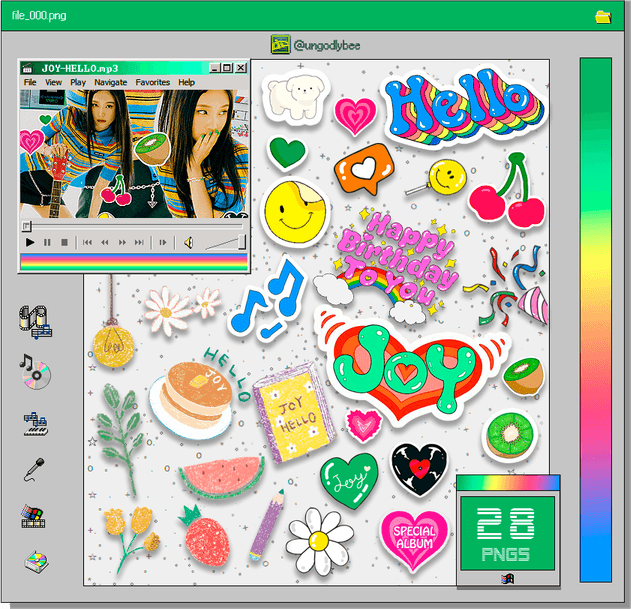Click the Rewind button
631x609 pixels.
pyautogui.click(x=105, y=242)
